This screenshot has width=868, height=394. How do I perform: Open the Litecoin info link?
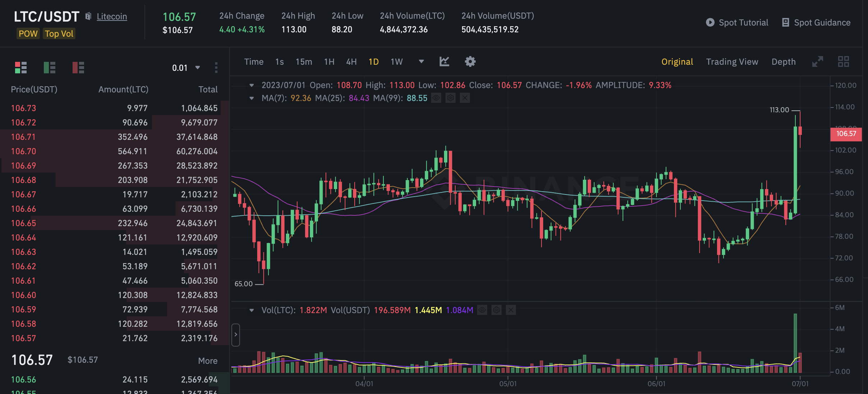112,17
